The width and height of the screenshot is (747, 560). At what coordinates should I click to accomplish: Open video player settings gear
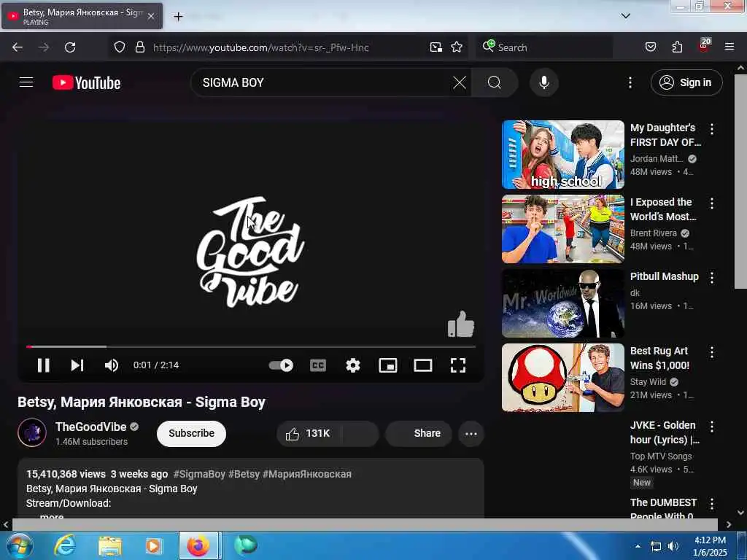pyautogui.click(x=353, y=365)
